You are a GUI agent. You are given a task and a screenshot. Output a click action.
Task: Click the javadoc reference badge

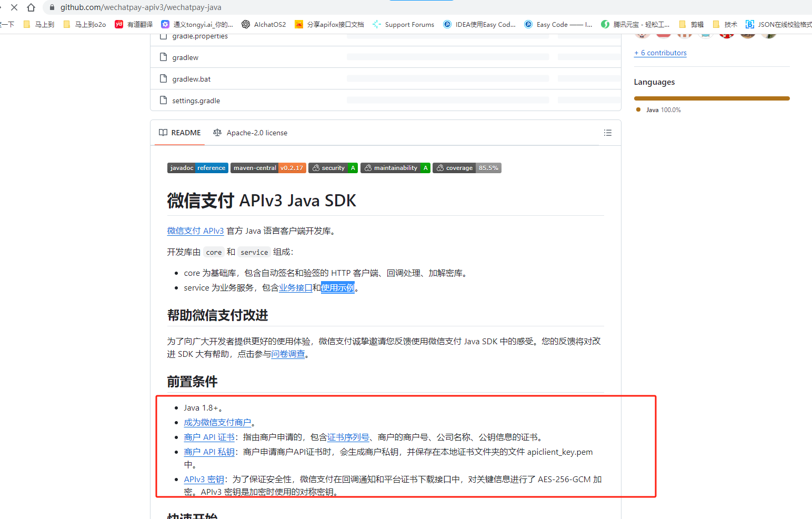(198, 168)
